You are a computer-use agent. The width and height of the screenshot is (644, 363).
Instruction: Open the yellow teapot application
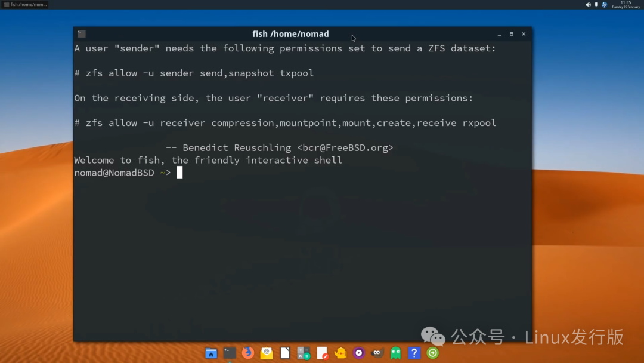(340, 352)
